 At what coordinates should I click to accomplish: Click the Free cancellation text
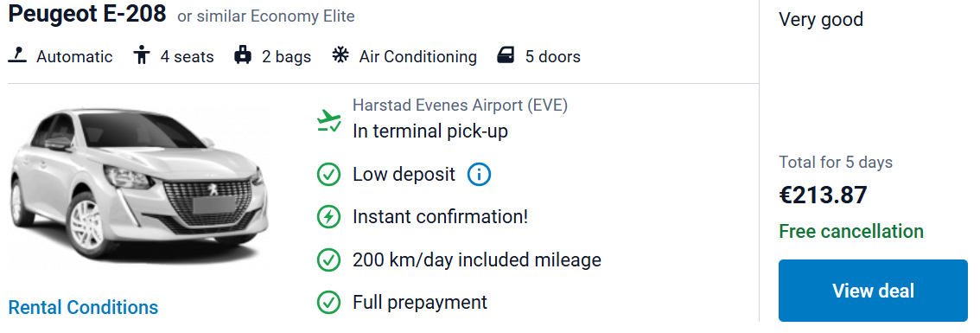pyautogui.click(x=850, y=232)
